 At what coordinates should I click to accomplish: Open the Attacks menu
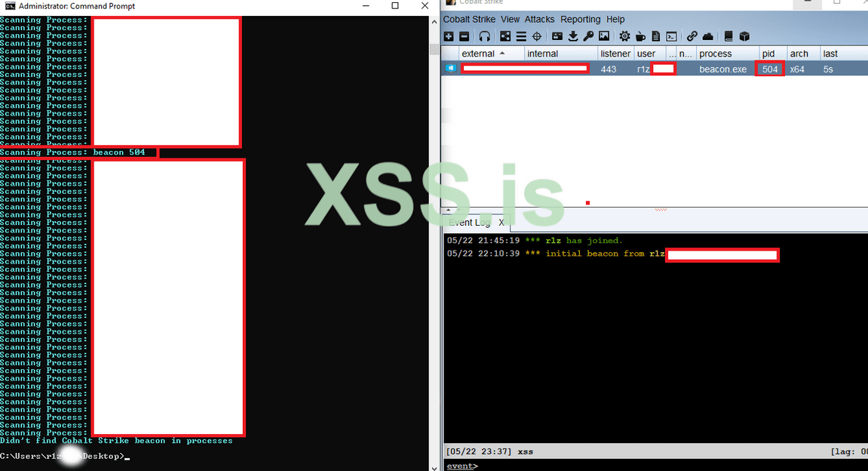[539, 20]
